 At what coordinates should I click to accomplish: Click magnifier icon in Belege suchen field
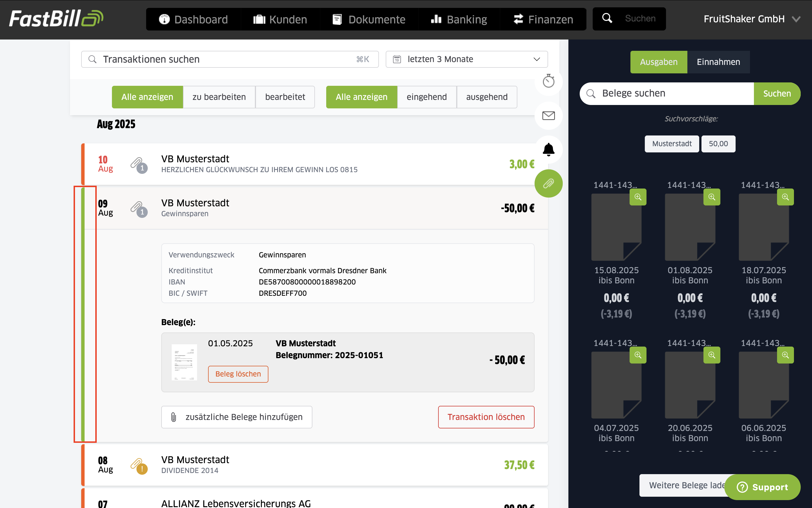click(591, 93)
